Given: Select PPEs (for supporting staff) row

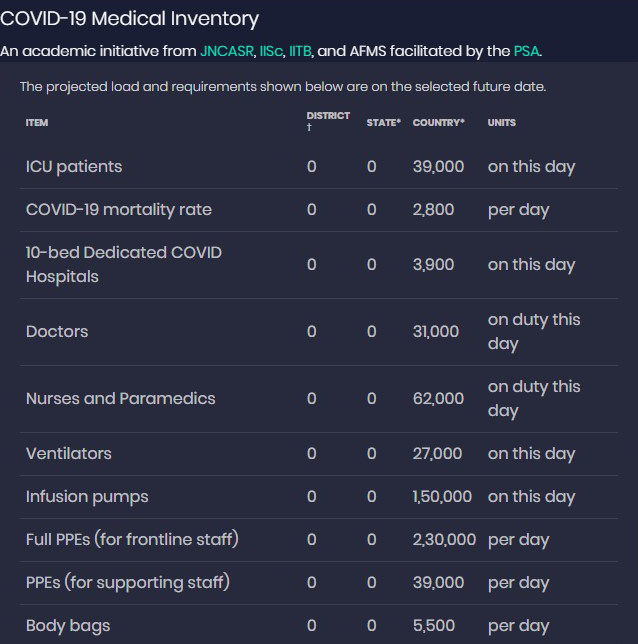Looking at the screenshot, I should 128,582.
